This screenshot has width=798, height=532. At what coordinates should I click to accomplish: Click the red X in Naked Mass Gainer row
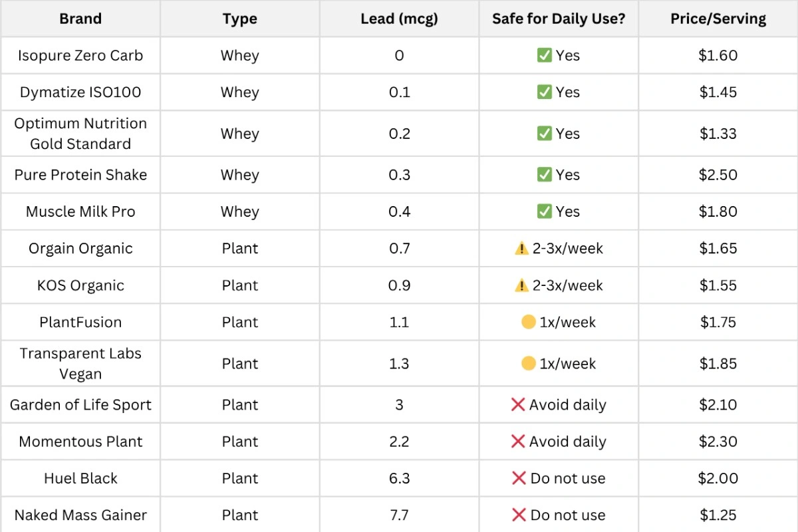519,515
